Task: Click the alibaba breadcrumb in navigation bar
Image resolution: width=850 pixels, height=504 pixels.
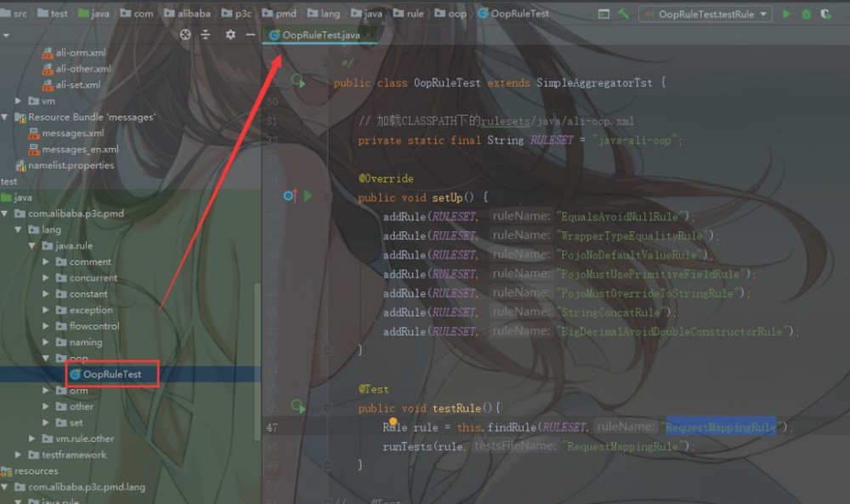Action: (x=188, y=14)
